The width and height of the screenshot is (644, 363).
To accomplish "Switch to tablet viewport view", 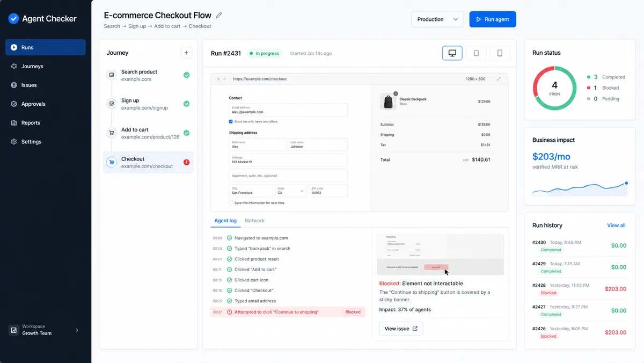I will pyautogui.click(x=476, y=53).
